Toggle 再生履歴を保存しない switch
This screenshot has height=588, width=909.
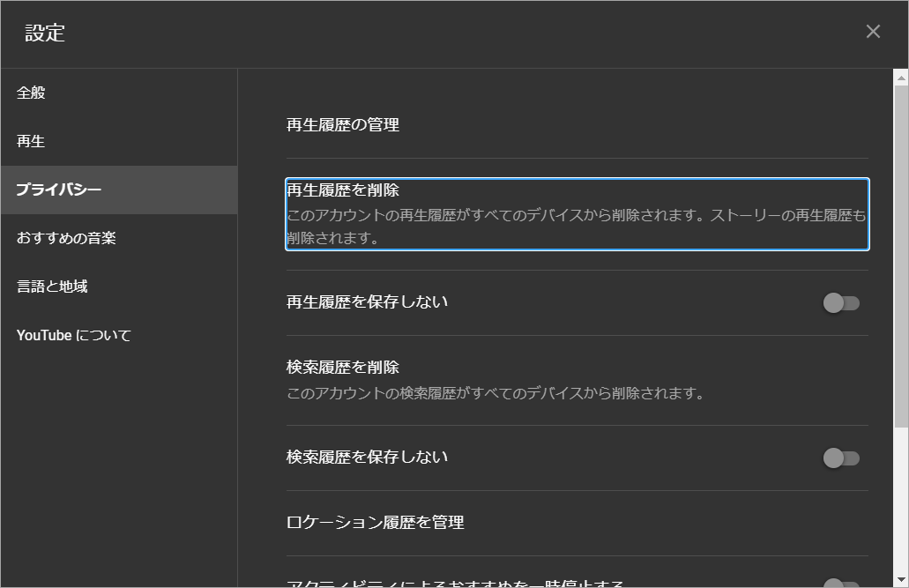coord(841,302)
